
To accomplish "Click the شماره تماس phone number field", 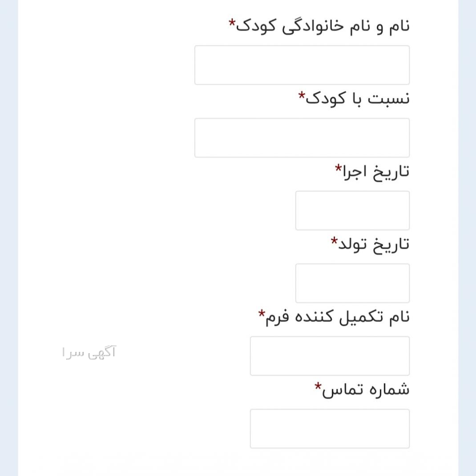I will click(330, 428).
